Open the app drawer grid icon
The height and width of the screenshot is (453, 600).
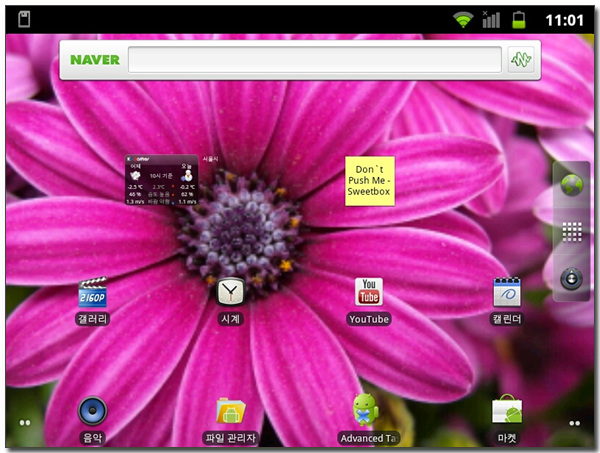pos(572,231)
